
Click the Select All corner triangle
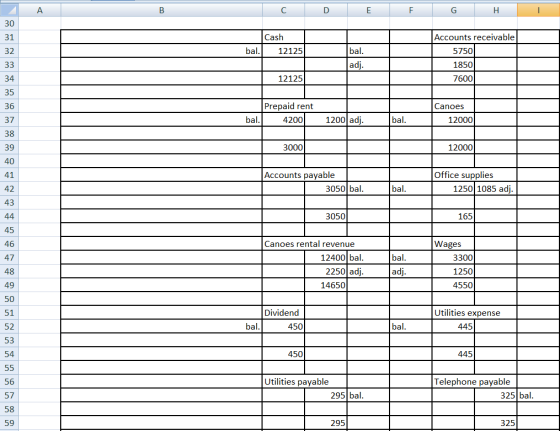point(9,10)
